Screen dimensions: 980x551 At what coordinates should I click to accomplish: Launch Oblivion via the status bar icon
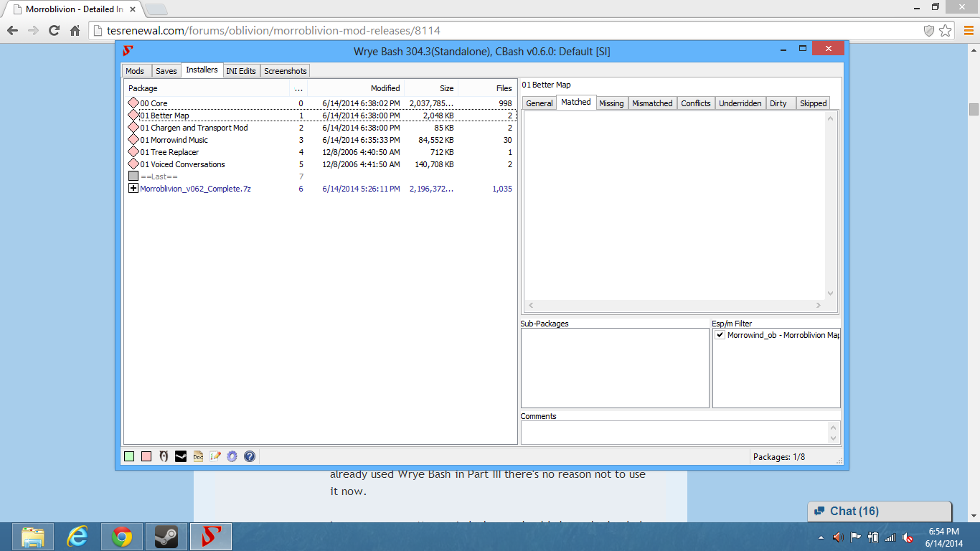[x=164, y=456]
